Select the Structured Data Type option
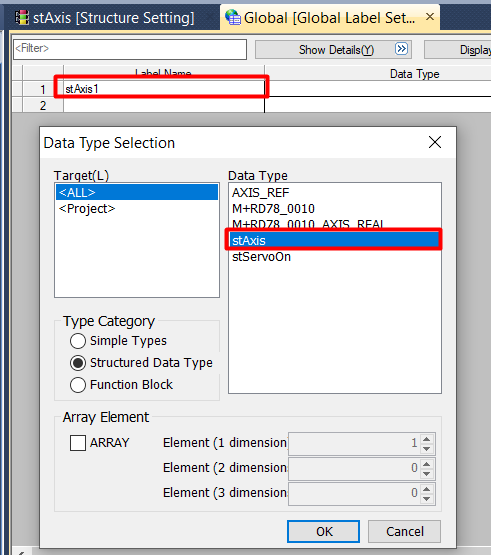The image size is (491, 555). [x=78, y=363]
